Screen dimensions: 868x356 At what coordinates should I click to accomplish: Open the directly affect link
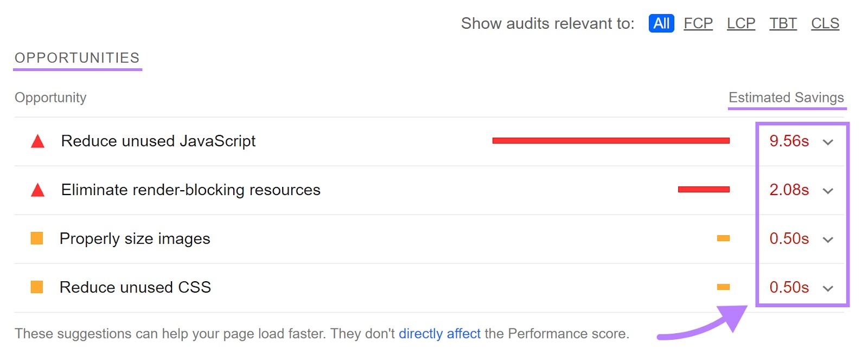point(439,334)
